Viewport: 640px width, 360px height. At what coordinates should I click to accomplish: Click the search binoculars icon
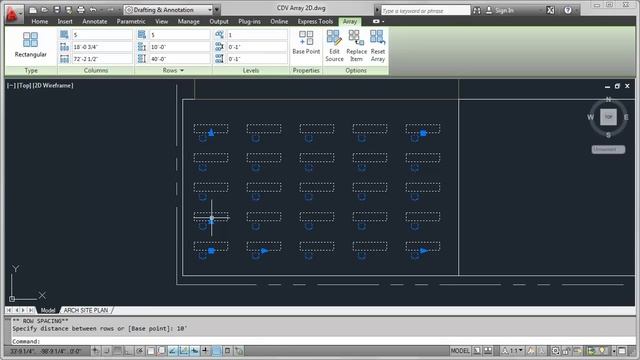[x=476, y=10]
